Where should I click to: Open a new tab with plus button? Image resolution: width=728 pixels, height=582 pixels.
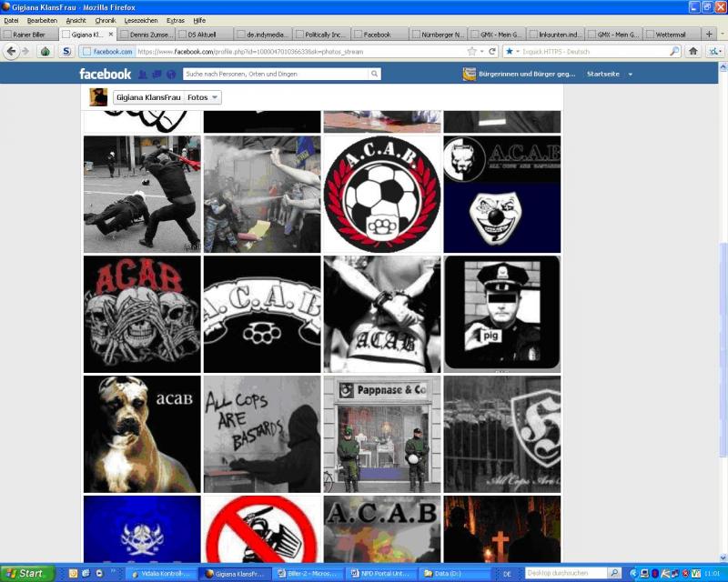click(x=709, y=34)
